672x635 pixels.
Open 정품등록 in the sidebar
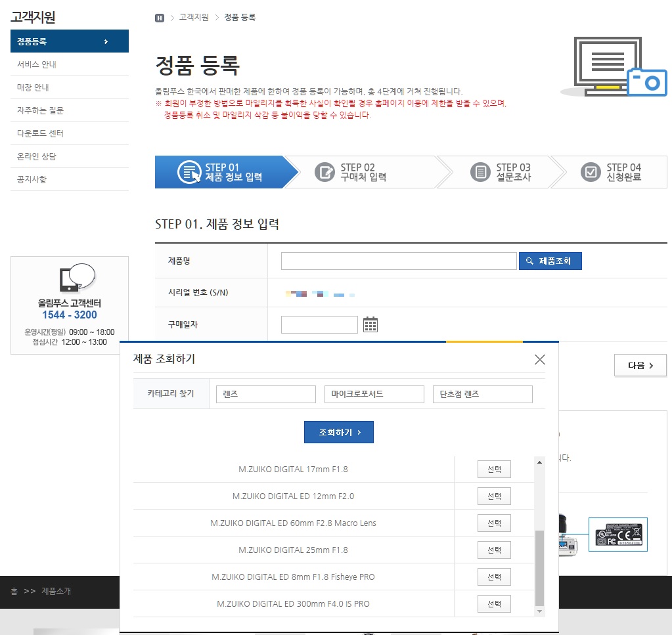point(70,41)
